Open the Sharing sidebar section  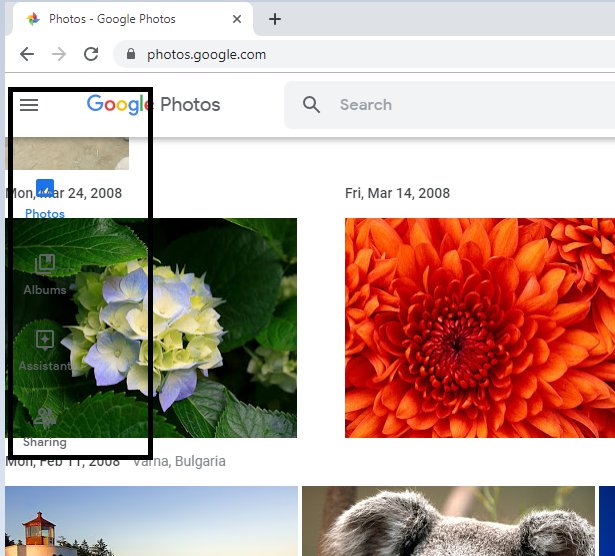tap(45, 427)
